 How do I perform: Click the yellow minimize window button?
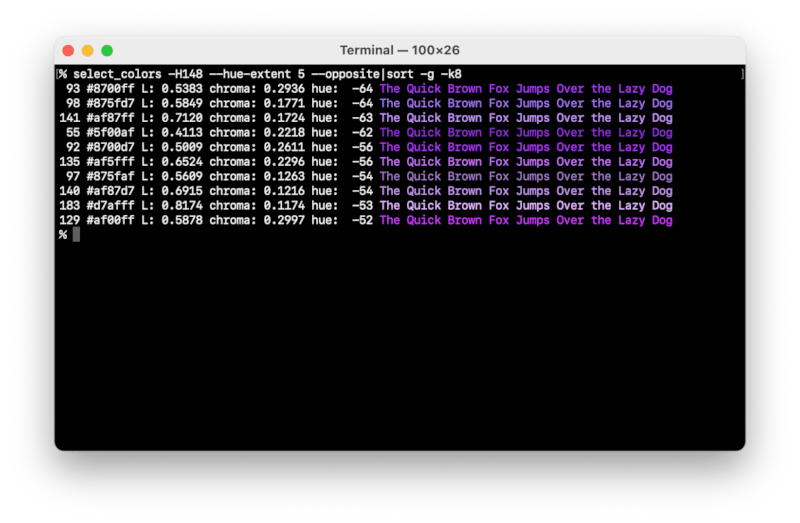click(87, 50)
